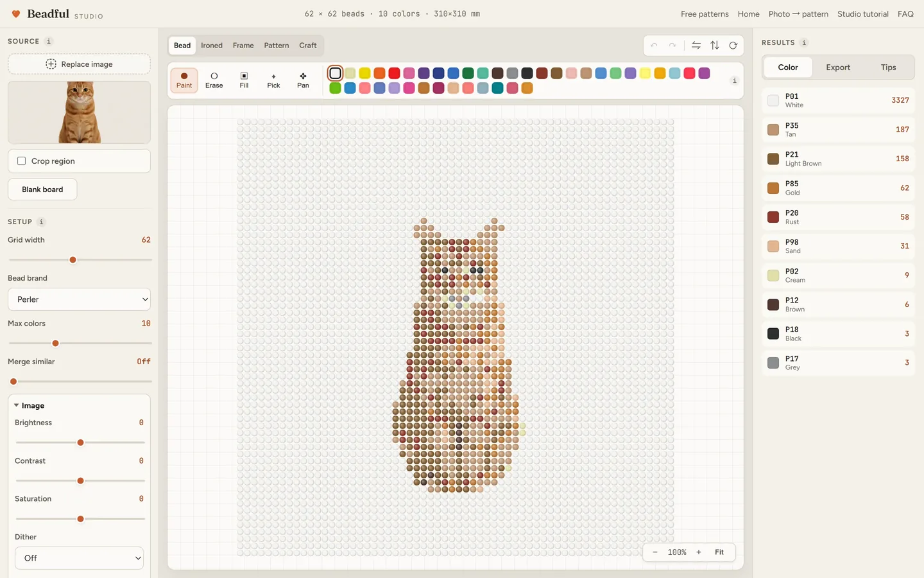Click the 100% zoom level text
The height and width of the screenshot is (578, 924).
click(677, 552)
